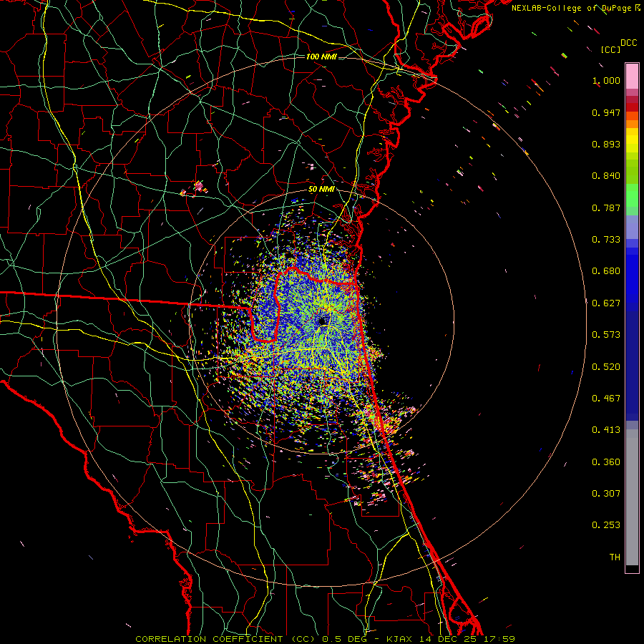Click the 14 DEC 25 date text

tap(450, 639)
